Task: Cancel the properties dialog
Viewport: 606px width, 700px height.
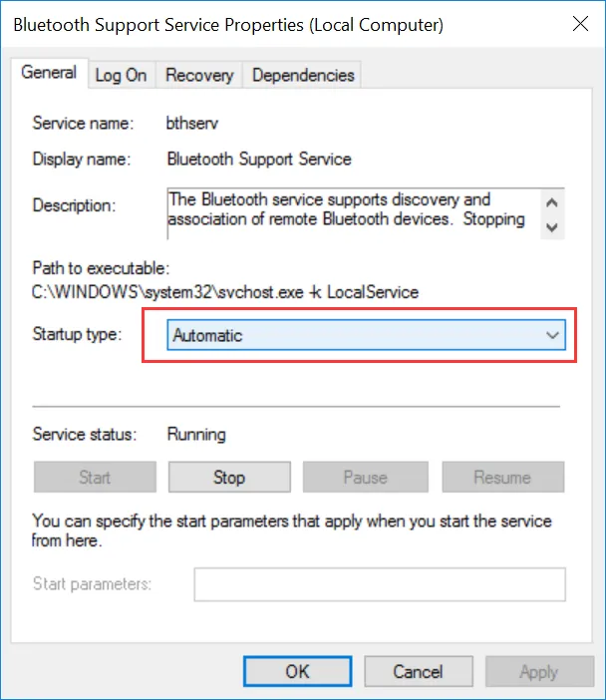Action: (x=418, y=671)
